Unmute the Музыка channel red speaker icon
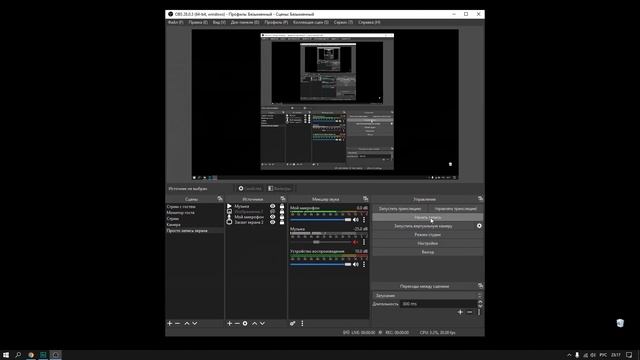Screen dimensions: 640x360 click(x=356, y=242)
